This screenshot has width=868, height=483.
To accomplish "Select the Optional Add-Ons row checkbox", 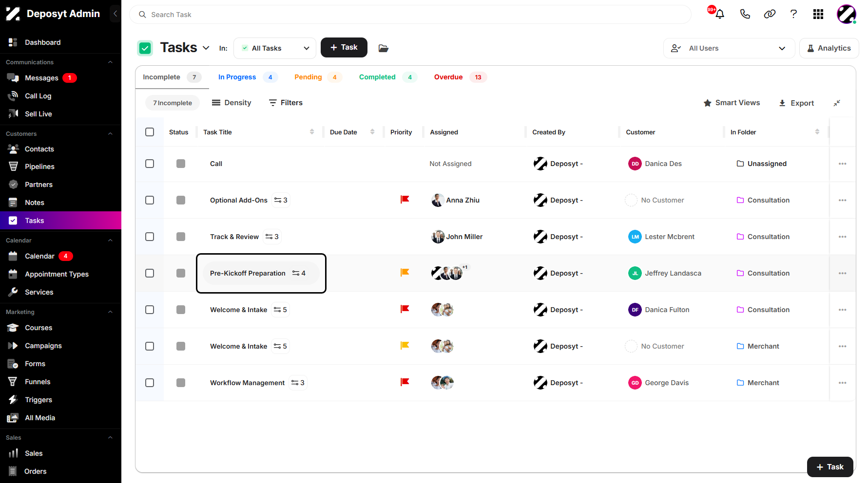I will click(150, 200).
